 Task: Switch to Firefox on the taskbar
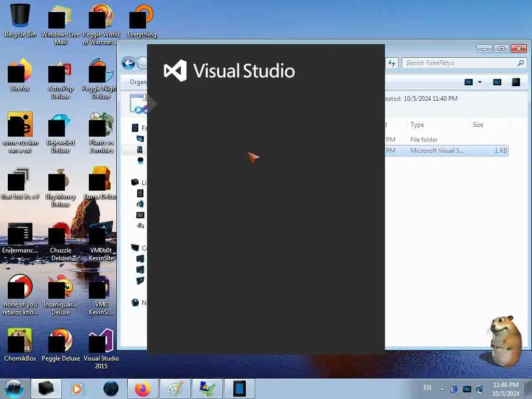(x=143, y=389)
